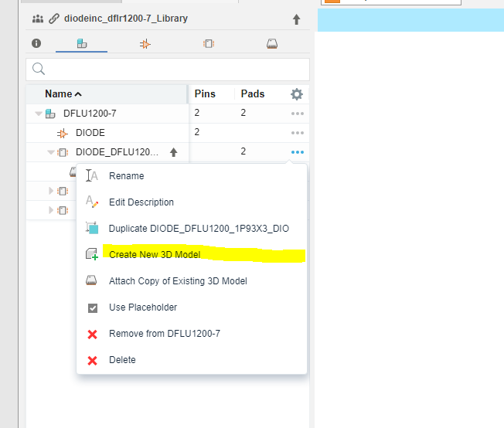Switch to the 3D Packages tab icon

(272, 44)
